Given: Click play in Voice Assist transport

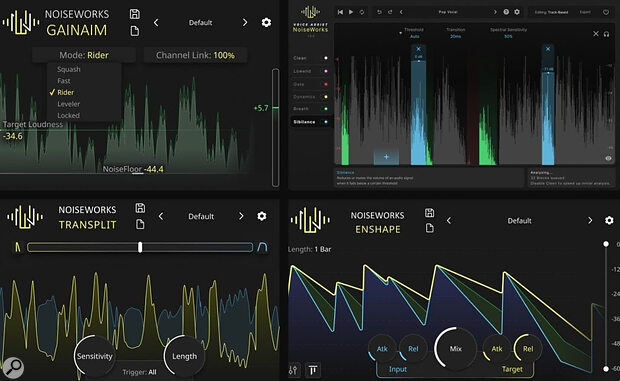Looking at the screenshot, I should coord(351,12).
